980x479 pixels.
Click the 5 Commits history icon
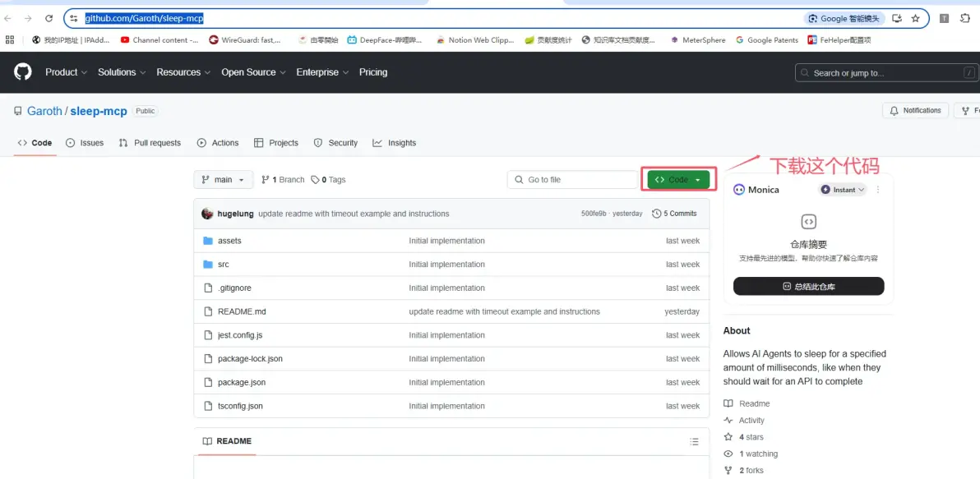657,214
